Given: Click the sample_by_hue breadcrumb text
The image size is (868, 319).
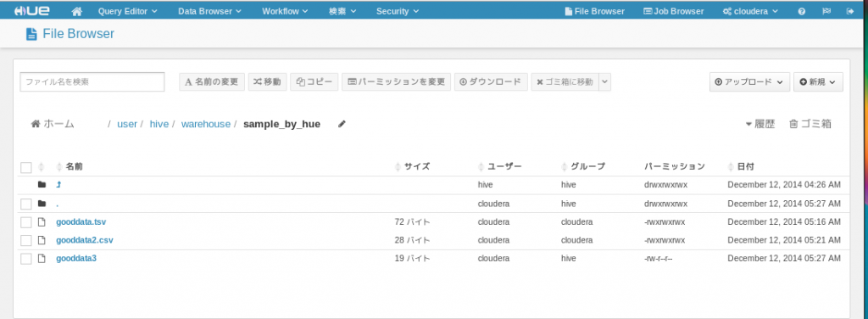Looking at the screenshot, I should [x=281, y=124].
